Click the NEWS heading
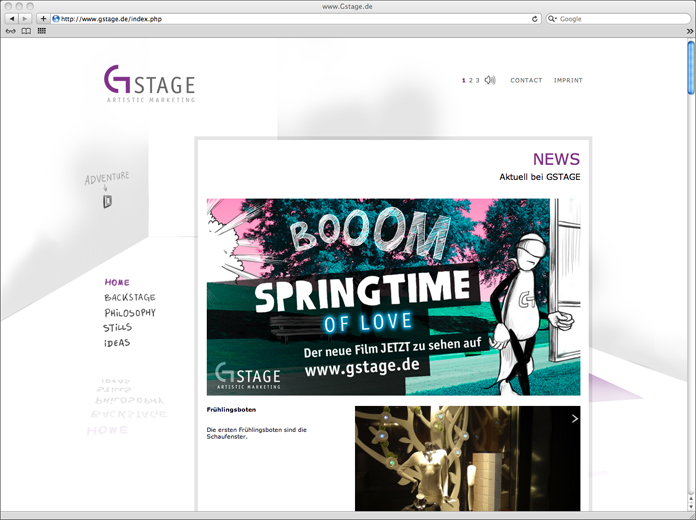The image size is (696, 520). [556, 159]
